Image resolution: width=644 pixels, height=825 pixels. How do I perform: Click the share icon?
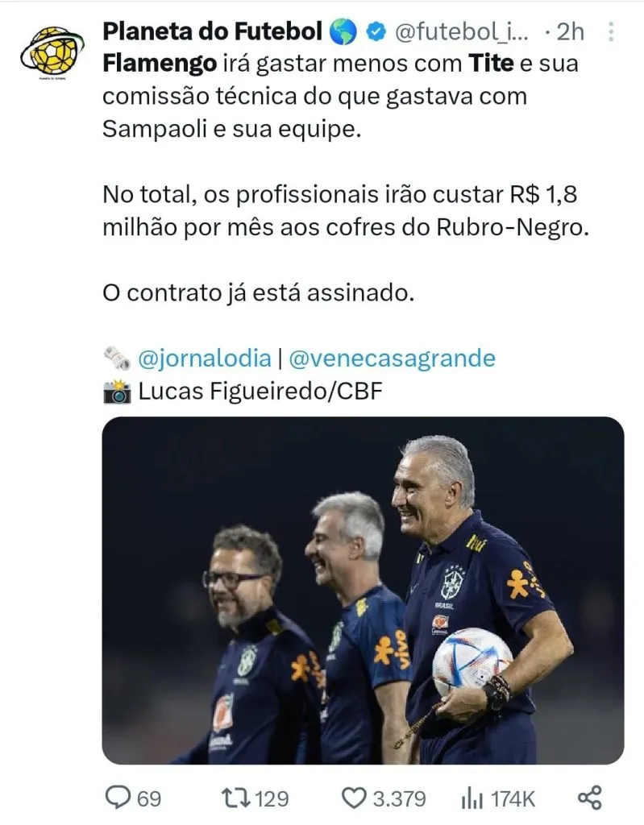tap(590, 798)
